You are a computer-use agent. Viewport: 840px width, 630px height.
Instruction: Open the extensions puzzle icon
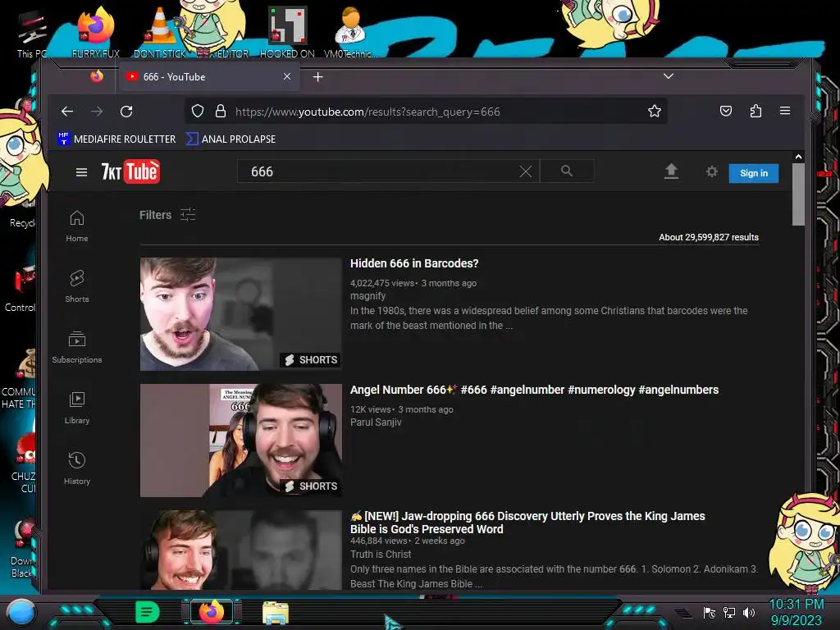(x=756, y=111)
